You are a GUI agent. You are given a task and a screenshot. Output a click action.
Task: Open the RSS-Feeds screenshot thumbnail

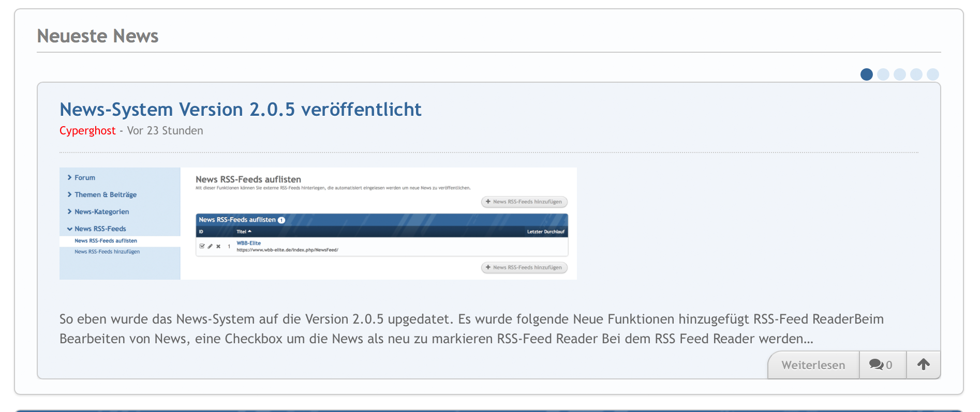click(x=318, y=223)
